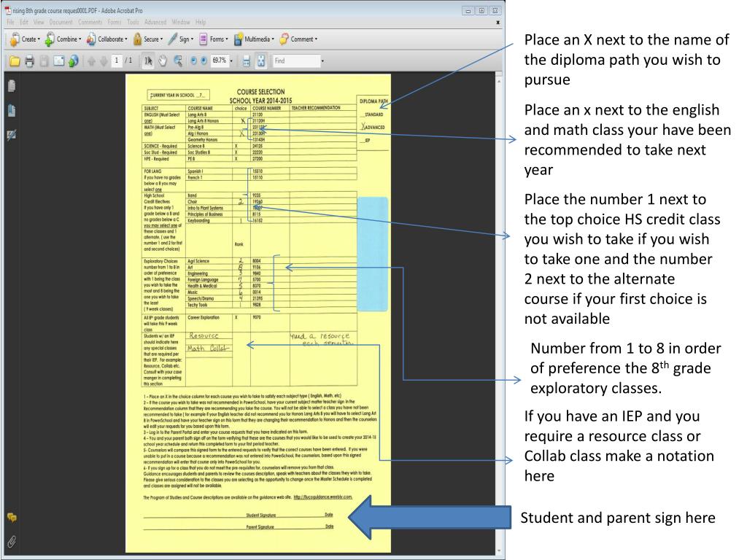747x560 pixels.
Task: Activate the Hand tool
Action: click(163, 61)
